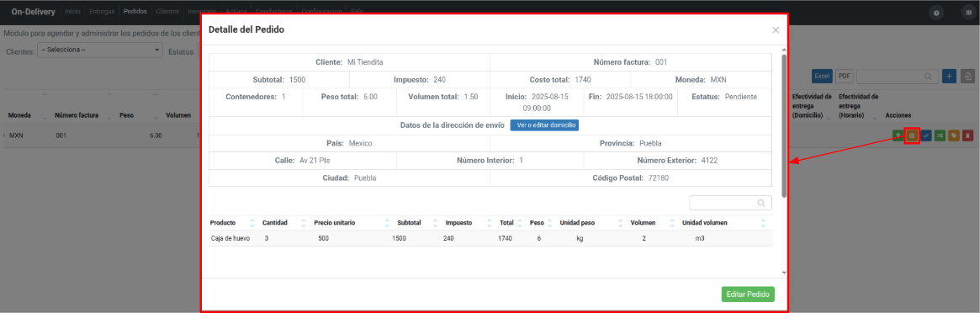Focus the product search field in the dialog
Viewport: 980px width, 313px height.
pyautogui.click(x=730, y=203)
